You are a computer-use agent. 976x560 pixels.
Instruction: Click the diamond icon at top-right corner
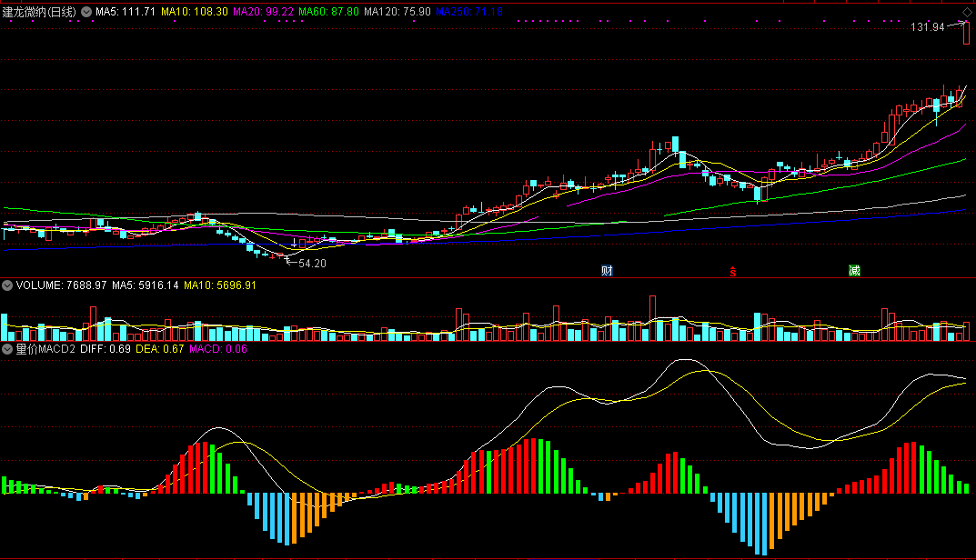[967, 13]
